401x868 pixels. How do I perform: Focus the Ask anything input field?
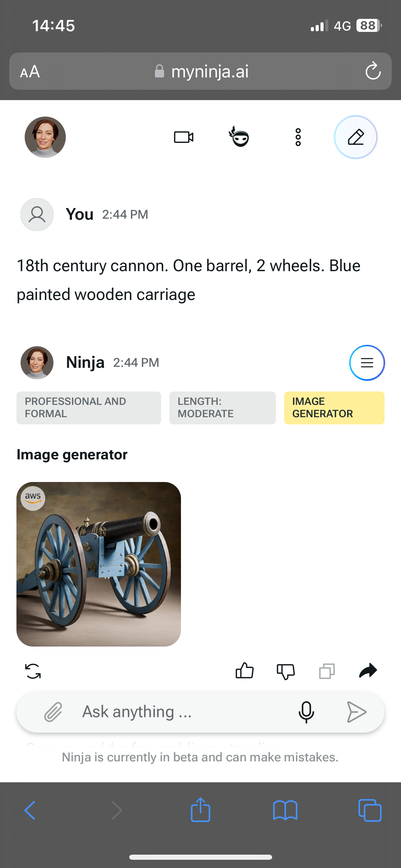(x=185, y=712)
